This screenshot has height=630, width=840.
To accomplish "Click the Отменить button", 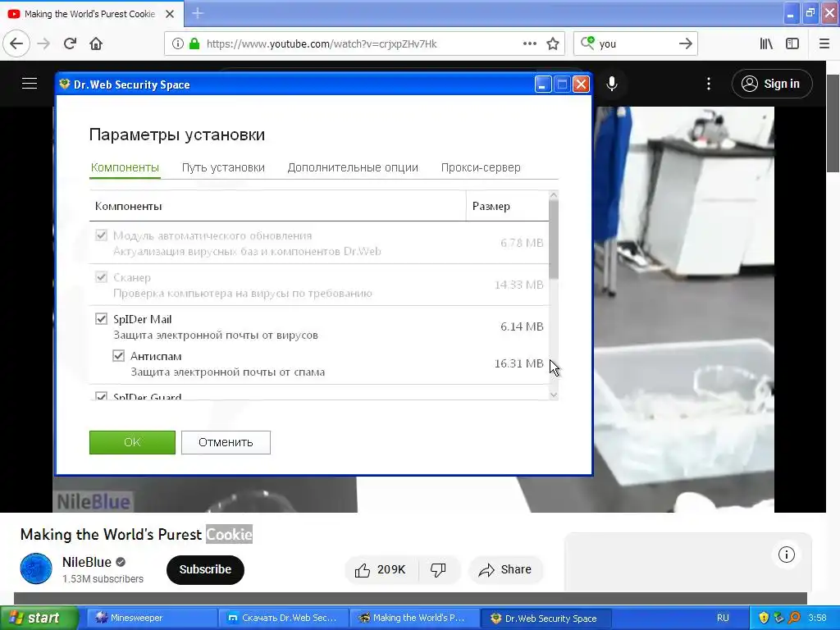I will [x=226, y=442].
